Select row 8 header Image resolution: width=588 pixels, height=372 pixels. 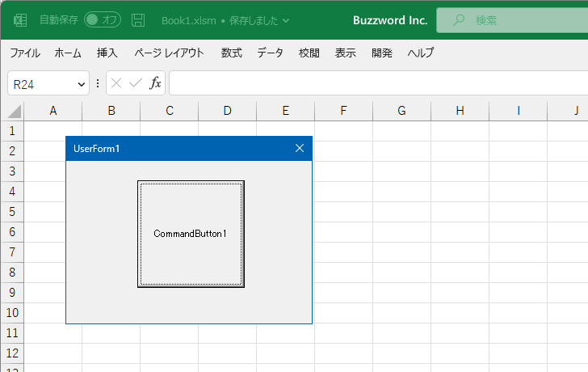click(x=12, y=273)
